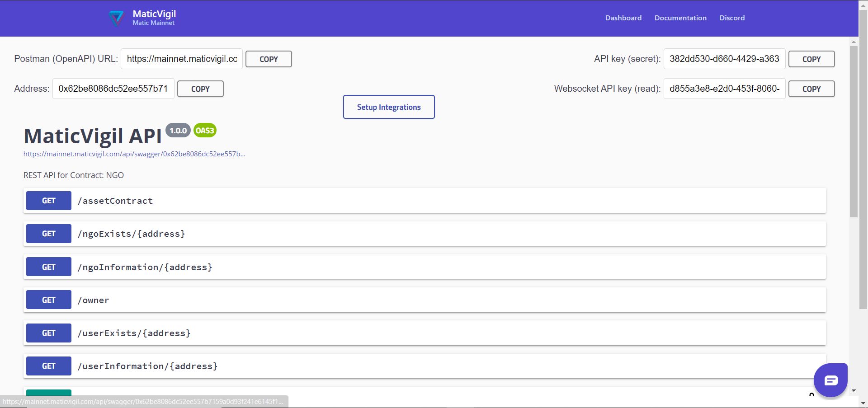Screen dimensions: 868x408
Task: Open the swagger URL link under the title
Action: [134, 154]
